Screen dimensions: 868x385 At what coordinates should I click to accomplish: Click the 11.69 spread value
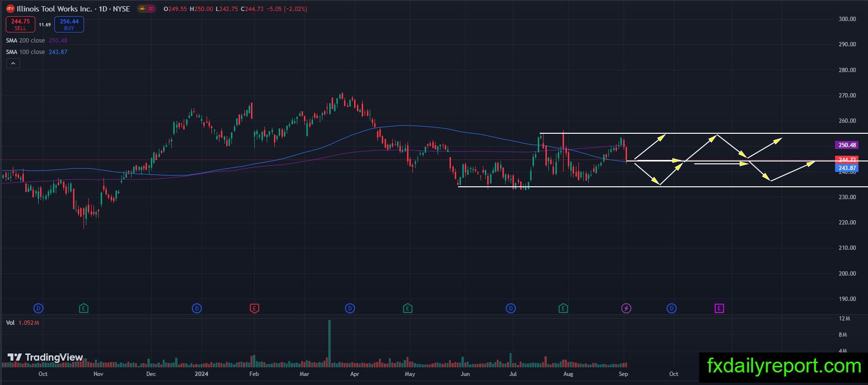tap(45, 24)
